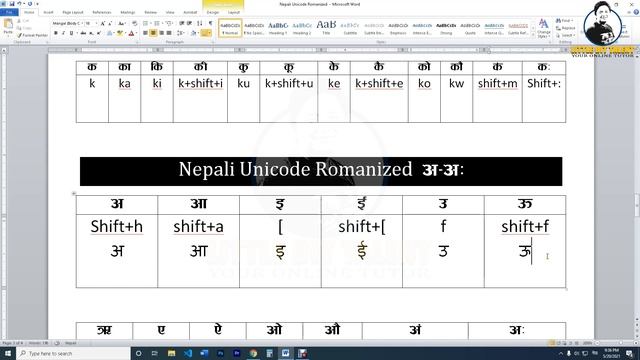Apply paragraph Shading color
The image size is (640, 360).
(193, 33)
